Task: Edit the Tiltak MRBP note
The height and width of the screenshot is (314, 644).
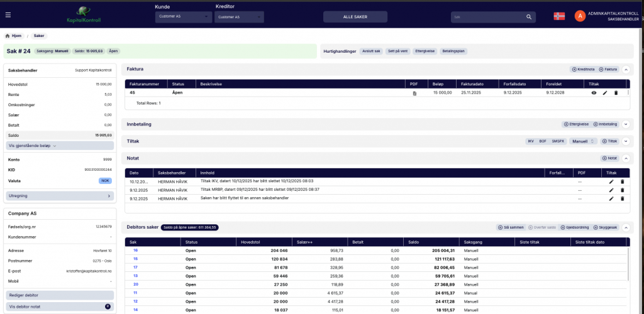Action: (x=611, y=190)
